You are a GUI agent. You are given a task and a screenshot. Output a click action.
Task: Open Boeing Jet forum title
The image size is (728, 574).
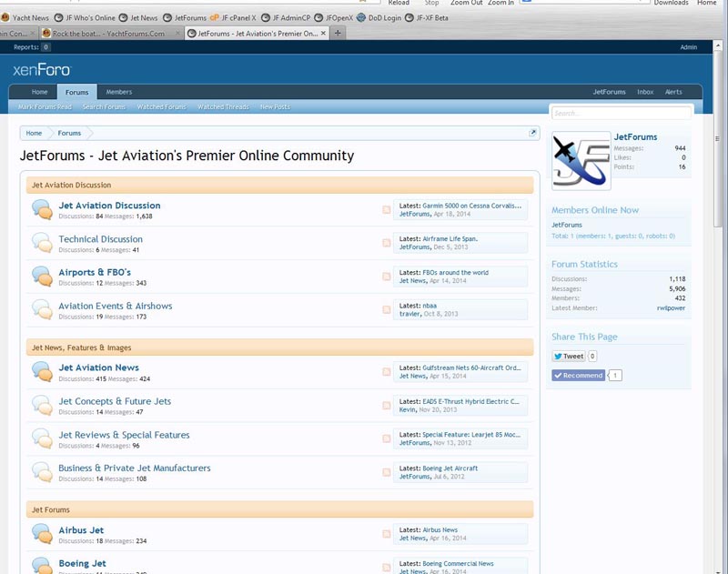pyautogui.click(x=82, y=563)
